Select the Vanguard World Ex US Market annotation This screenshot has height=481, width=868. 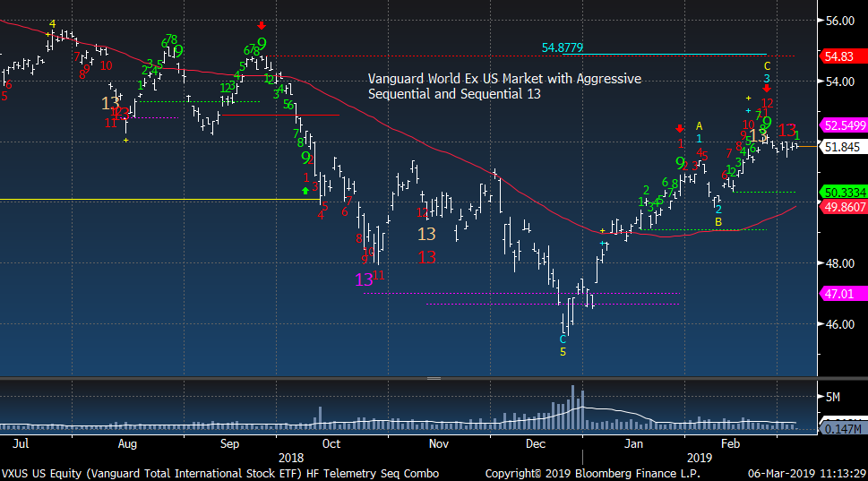(504, 86)
